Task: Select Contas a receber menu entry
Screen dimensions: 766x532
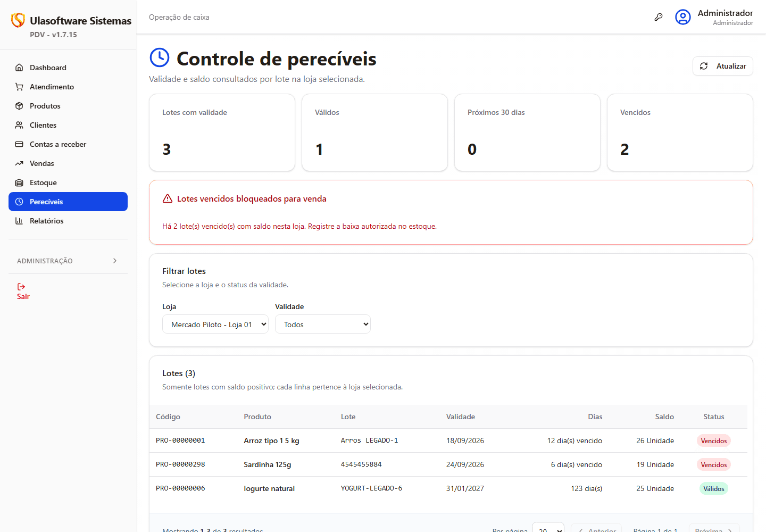Action: click(68, 144)
